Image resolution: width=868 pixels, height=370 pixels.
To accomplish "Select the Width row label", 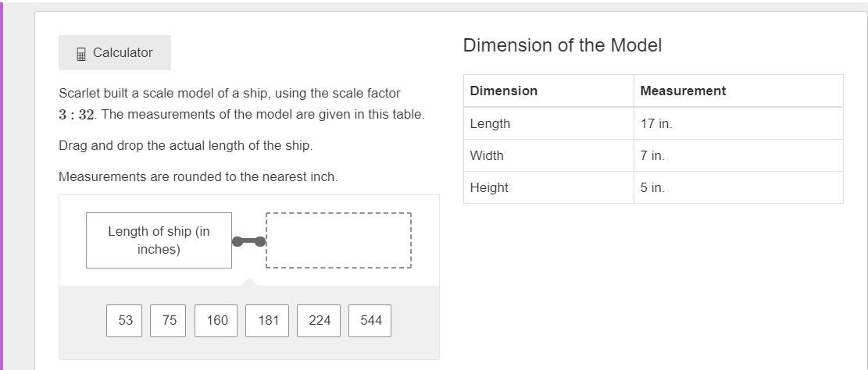I will tap(487, 155).
